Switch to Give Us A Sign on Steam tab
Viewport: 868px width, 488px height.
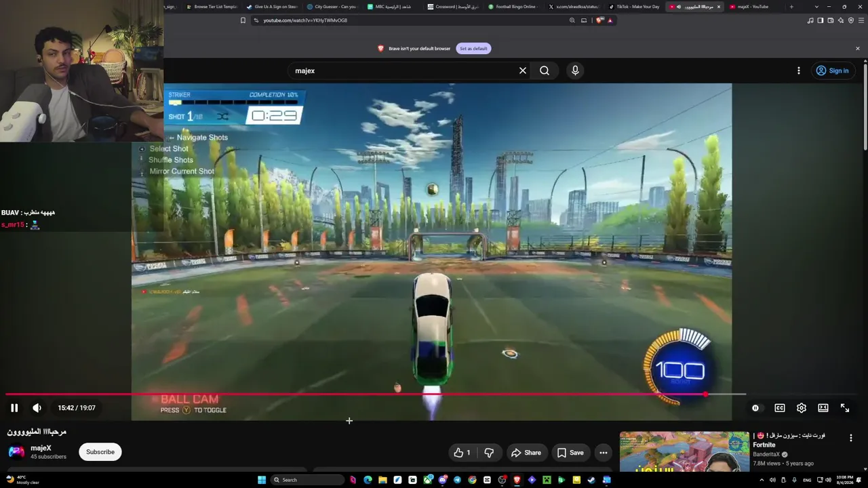coord(272,7)
